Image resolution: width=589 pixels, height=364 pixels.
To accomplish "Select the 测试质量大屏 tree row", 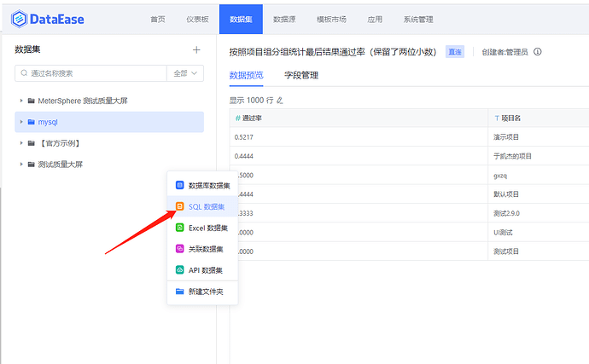I will coord(109,164).
